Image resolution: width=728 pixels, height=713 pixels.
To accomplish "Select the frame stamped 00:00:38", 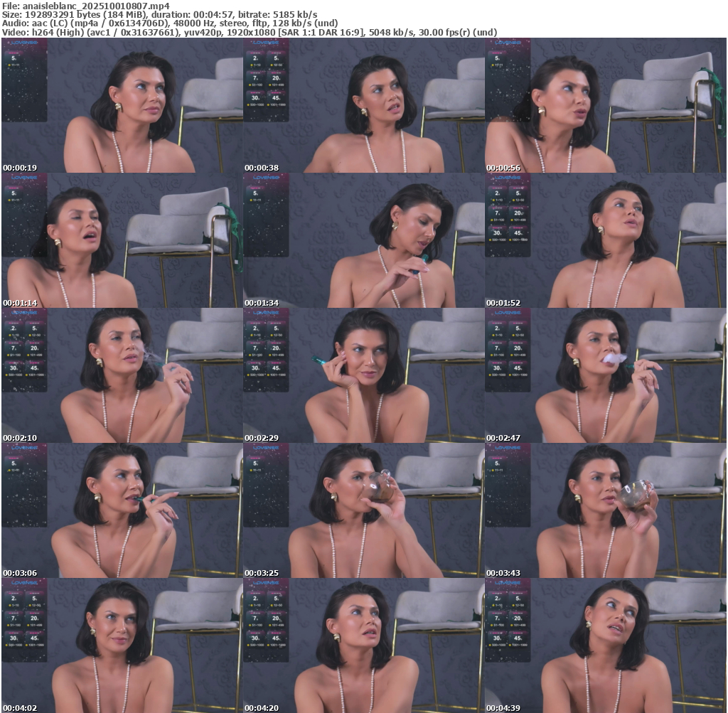I will pos(363,105).
